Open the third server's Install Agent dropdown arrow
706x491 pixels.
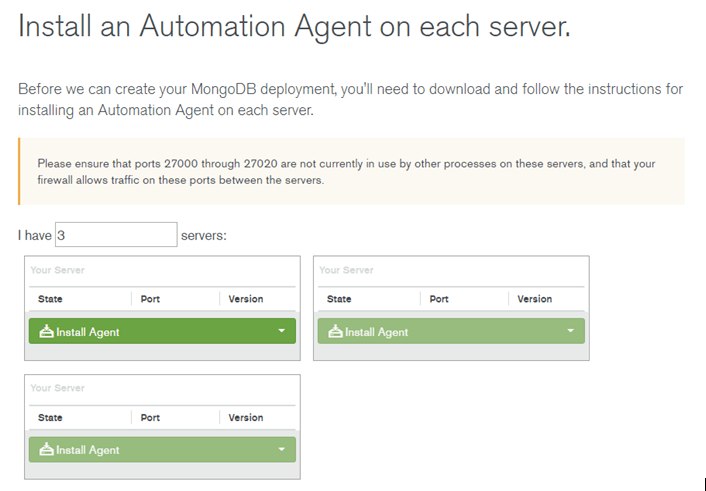click(x=281, y=449)
